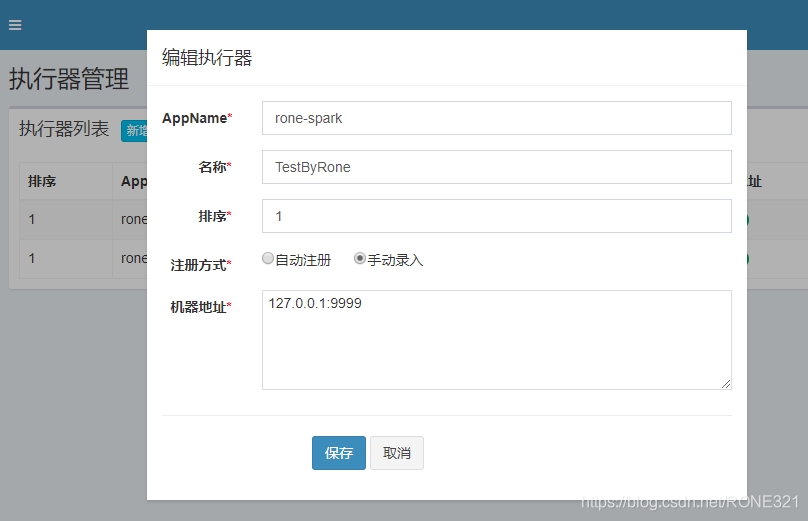Toggle the hamburger sidebar menu icon
This screenshot has height=521, width=808.
pyautogui.click(x=15, y=25)
